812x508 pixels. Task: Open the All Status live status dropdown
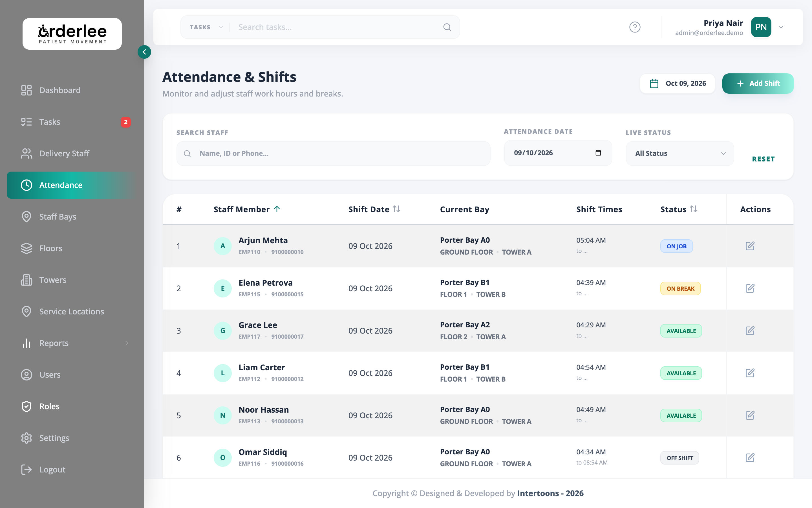tap(680, 154)
